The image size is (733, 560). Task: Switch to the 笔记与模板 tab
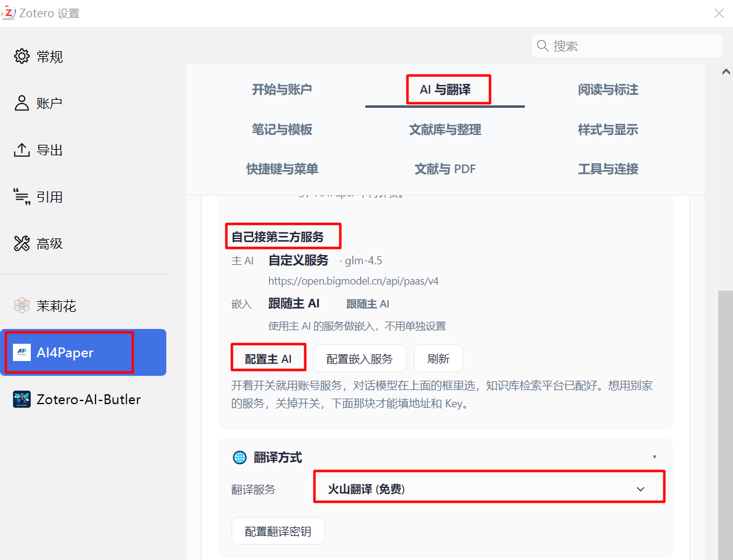[281, 129]
